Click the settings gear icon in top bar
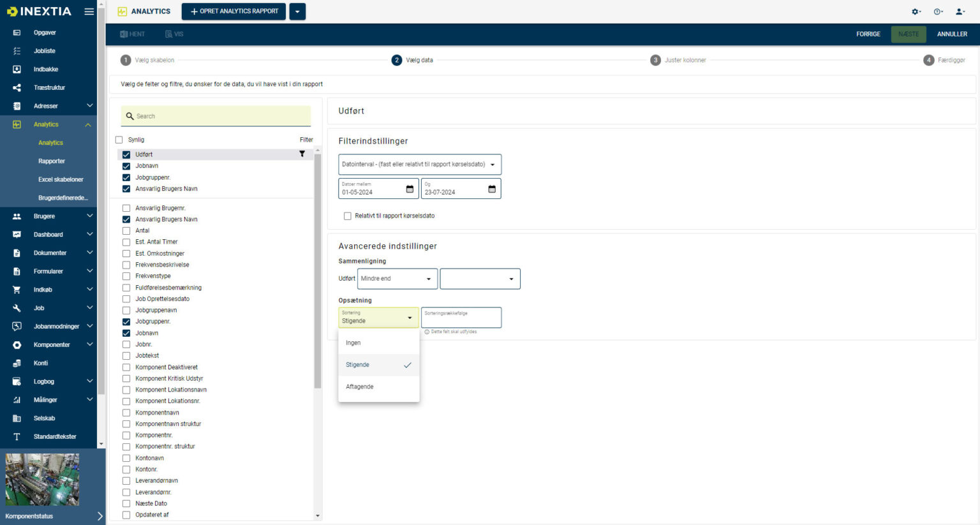 916,11
